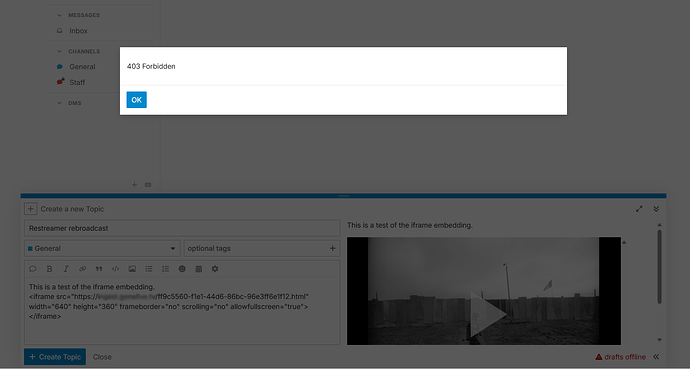
Task: Open the General category dropdown
Action: pos(102,248)
